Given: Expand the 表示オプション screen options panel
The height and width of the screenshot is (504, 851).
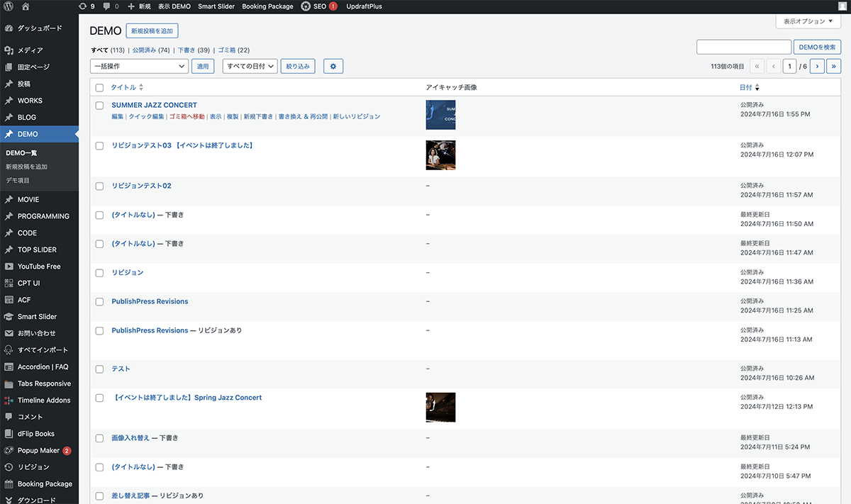Looking at the screenshot, I should 808,21.
